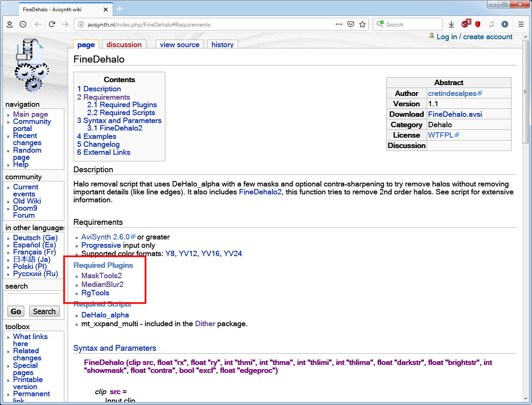Screen dimensions: 532x405
Task: Open What links here in toolbox
Action: coord(30,340)
